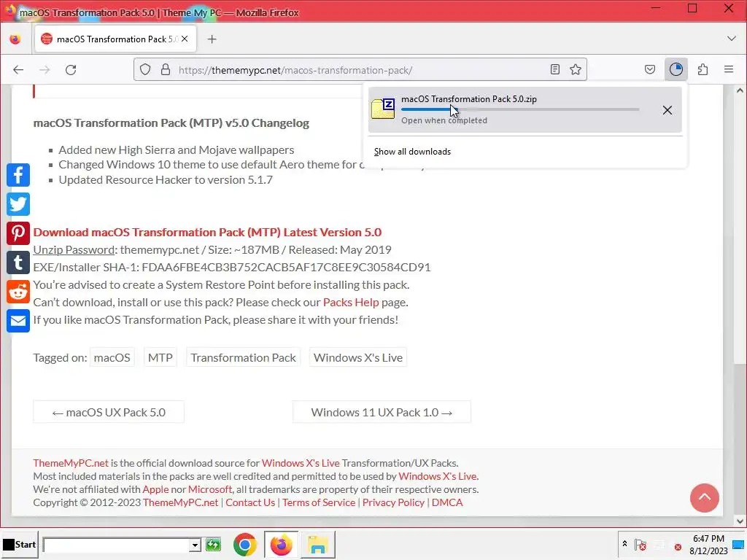Click the tray flag notification icon
The width and height of the screenshot is (747, 560).
[640, 545]
